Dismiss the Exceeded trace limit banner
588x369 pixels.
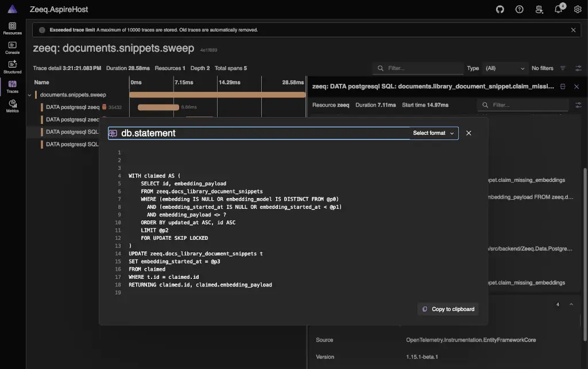pyautogui.click(x=573, y=30)
